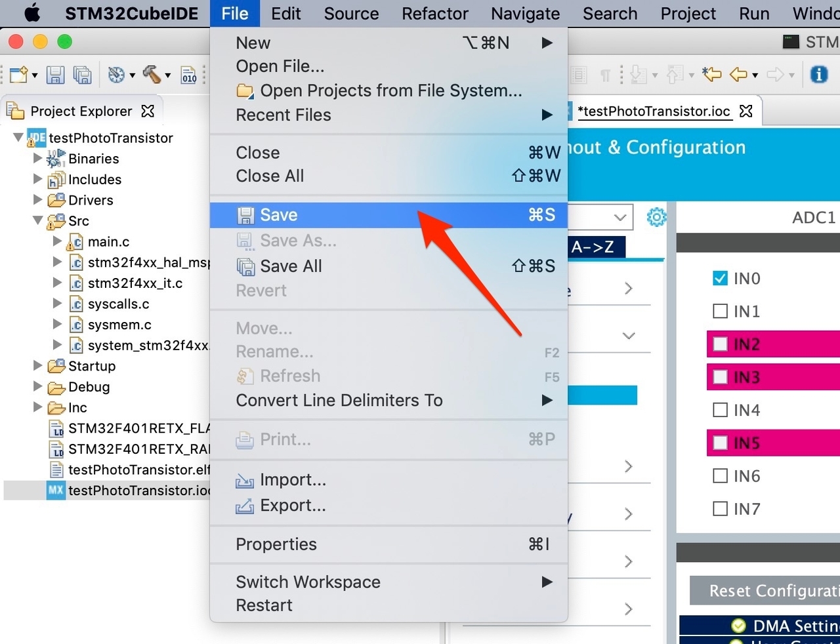Expand the Includes folder

pos(37,179)
